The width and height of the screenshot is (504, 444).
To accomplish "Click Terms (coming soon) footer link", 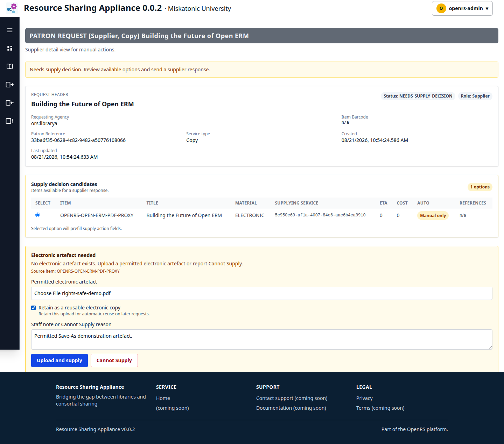I will pos(380,408).
